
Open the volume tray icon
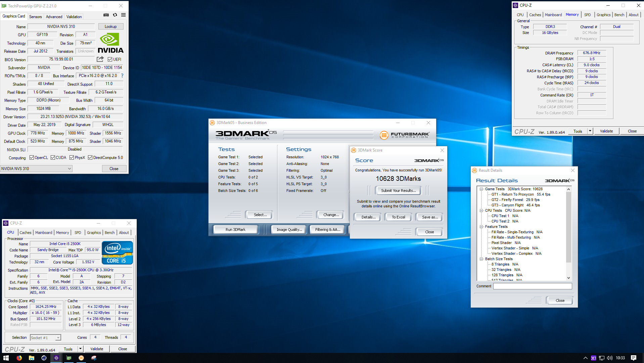(609, 358)
